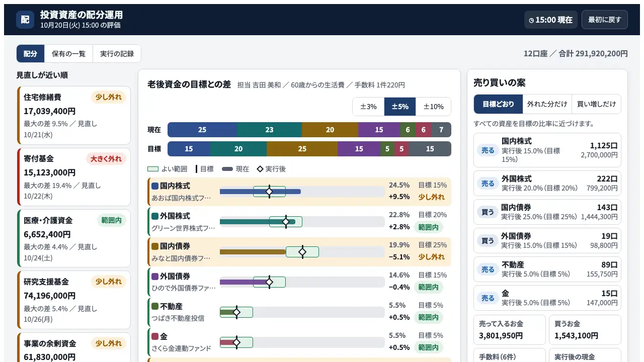Click the 金 red color square

(155, 337)
